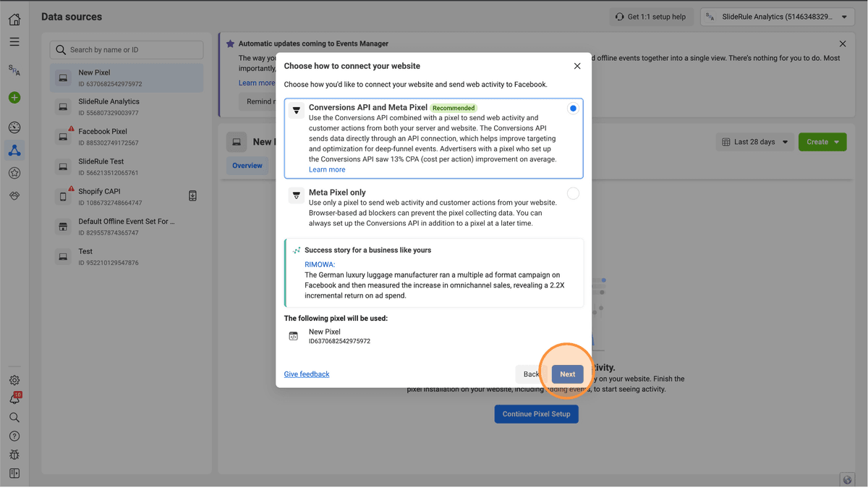Viewport: 868px width, 488px height.
Task: Select Conversions API and Meta Pixel radio
Action: (x=573, y=109)
